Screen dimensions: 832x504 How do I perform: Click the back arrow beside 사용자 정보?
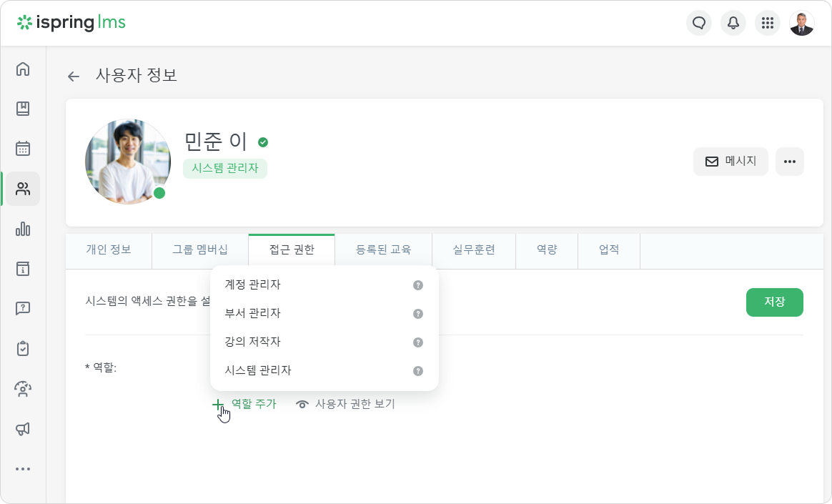click(73, 76)
